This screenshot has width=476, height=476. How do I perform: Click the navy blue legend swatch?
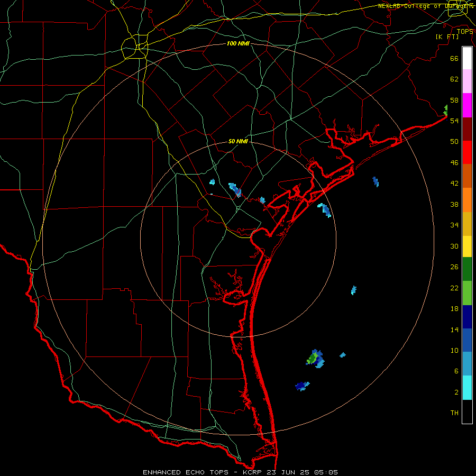point(467,317)
